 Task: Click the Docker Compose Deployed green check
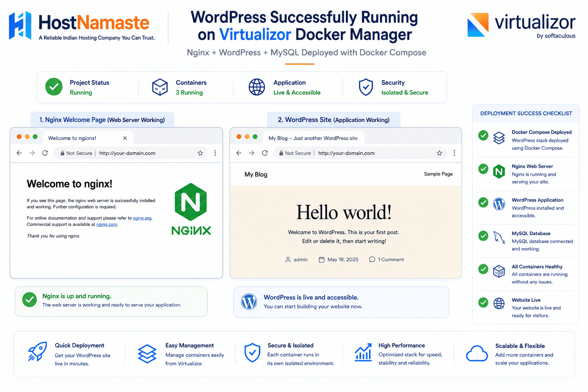483,135
